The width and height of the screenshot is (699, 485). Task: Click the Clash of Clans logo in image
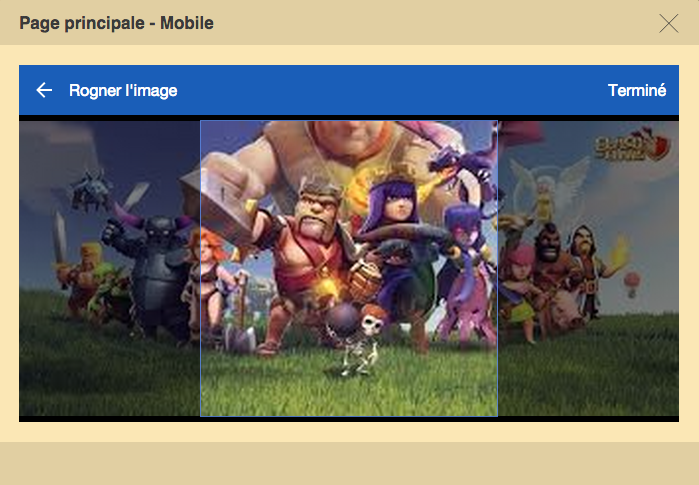(633, 145)
